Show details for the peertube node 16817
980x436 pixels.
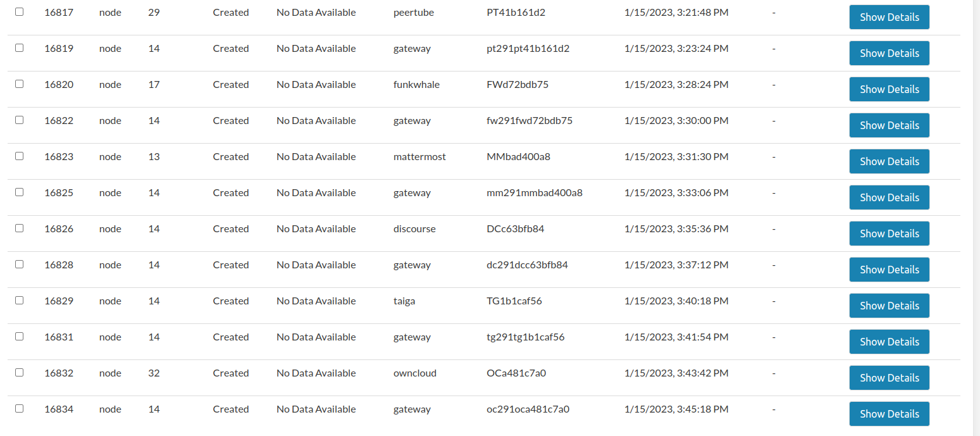click(x=889, y=17)
